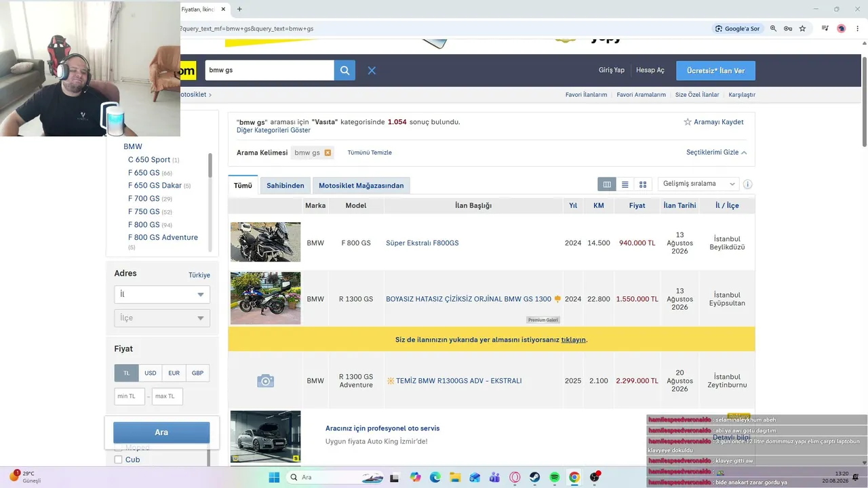The image size is (868, 488).
Task: Click the 'max TL' price field
Action: (x=167, y=396)
